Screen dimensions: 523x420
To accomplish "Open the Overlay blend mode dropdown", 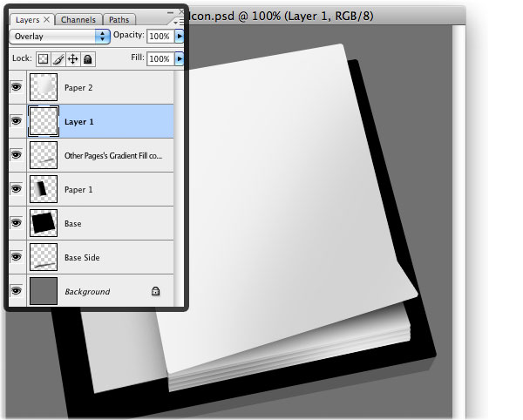I will click(59, 36).
